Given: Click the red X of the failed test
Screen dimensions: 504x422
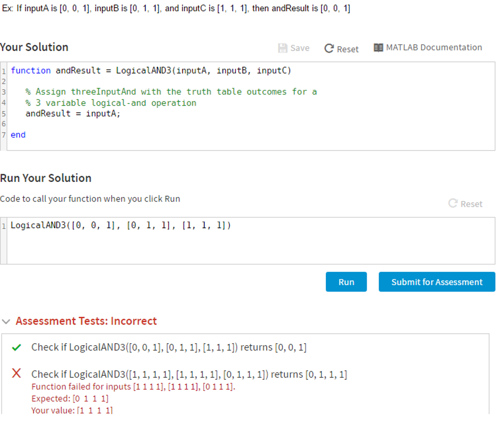Looking at the screenshot, I should pyautogui.click(x=16, y=374).
